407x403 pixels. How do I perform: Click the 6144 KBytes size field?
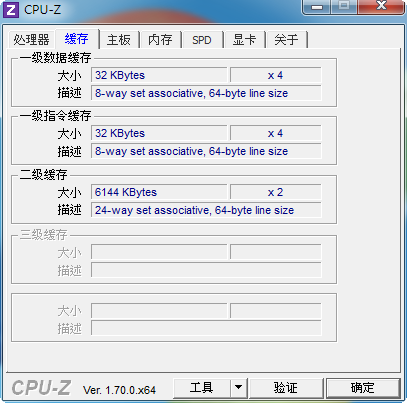point(159,192)
